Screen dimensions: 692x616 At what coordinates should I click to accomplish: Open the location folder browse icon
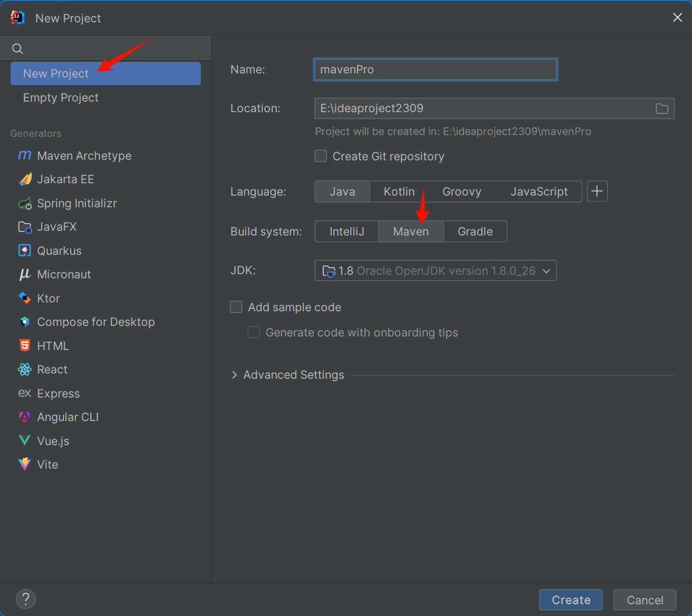click(x=661, y=109)
